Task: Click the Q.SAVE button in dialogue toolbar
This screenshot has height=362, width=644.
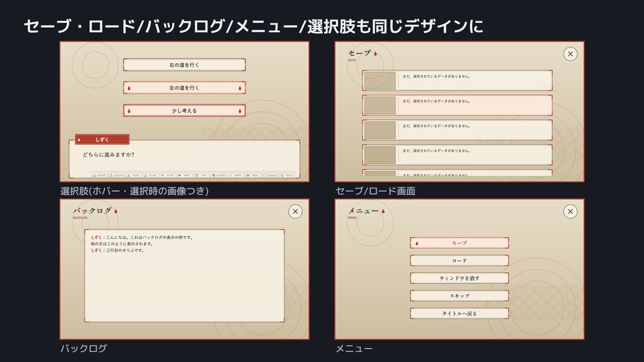Action: point(99,175)
